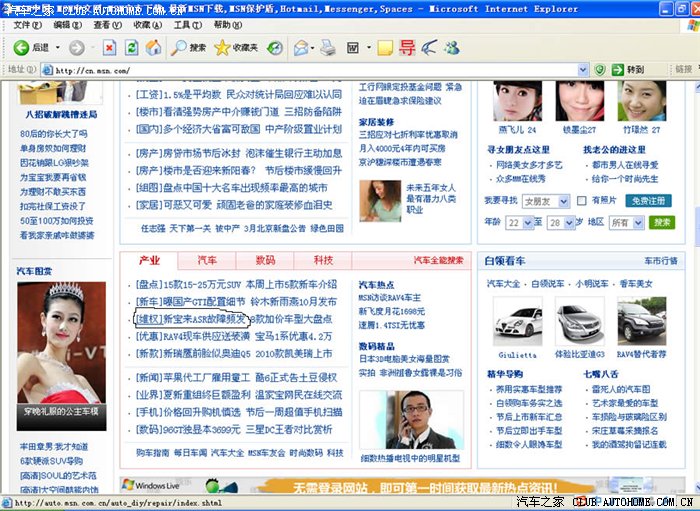Screen dimensions: 700x511
Task: Click the 免费注册 button
Action: coord(649,200)
